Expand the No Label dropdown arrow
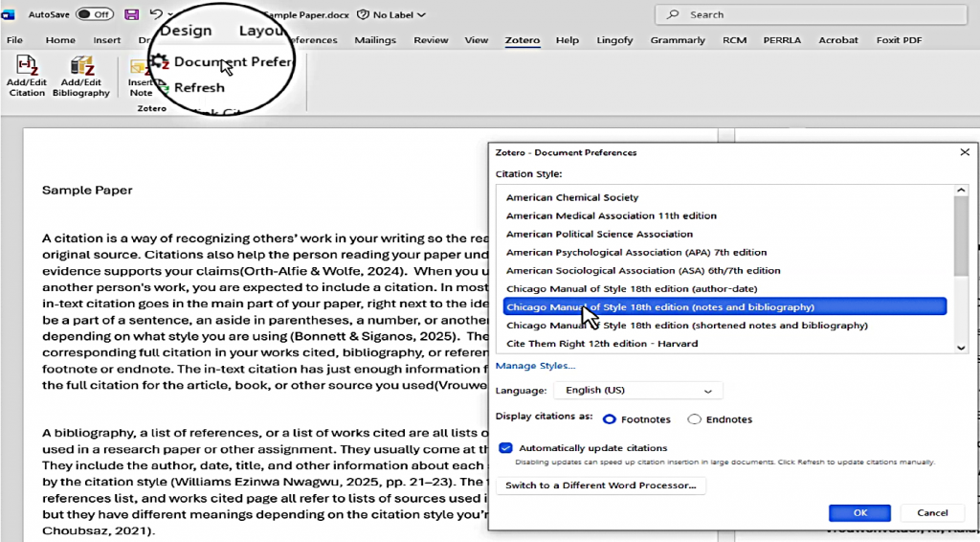 tap(422, 15)
